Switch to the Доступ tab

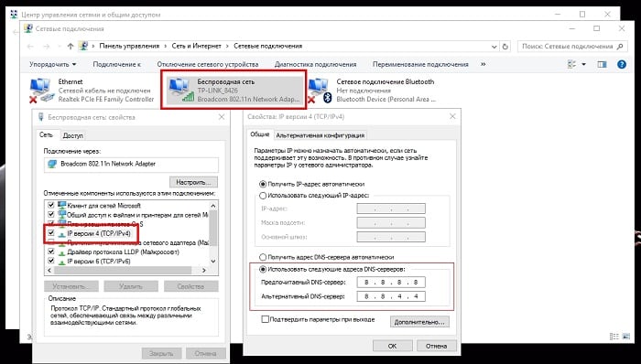click(72, 135)
